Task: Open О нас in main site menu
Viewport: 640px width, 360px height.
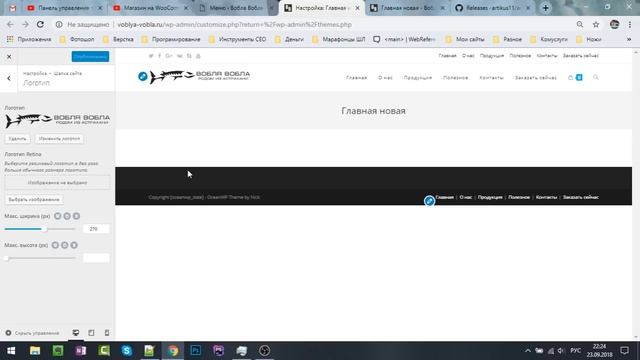Action: coord(385,78)
